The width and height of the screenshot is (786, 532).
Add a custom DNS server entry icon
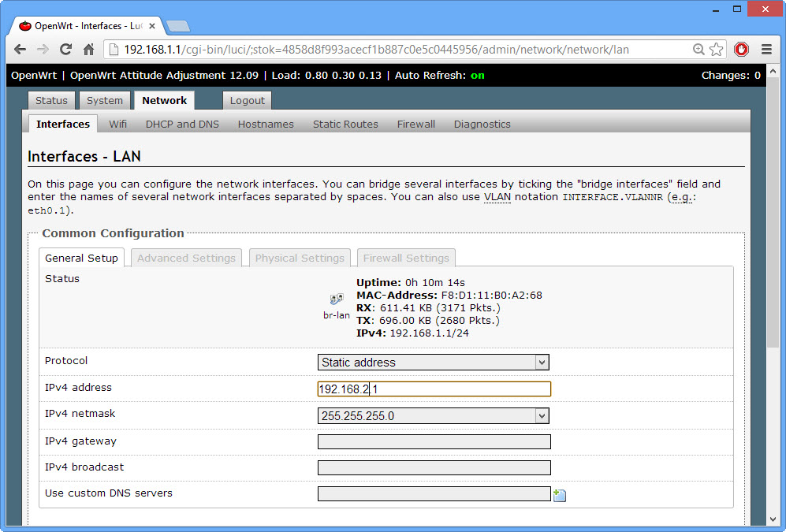560,496
